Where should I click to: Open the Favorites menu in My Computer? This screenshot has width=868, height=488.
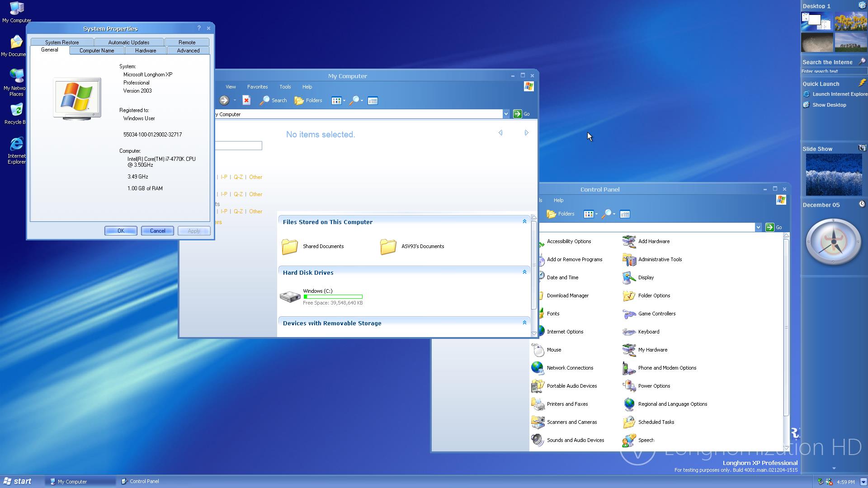[x=257, y=87]
